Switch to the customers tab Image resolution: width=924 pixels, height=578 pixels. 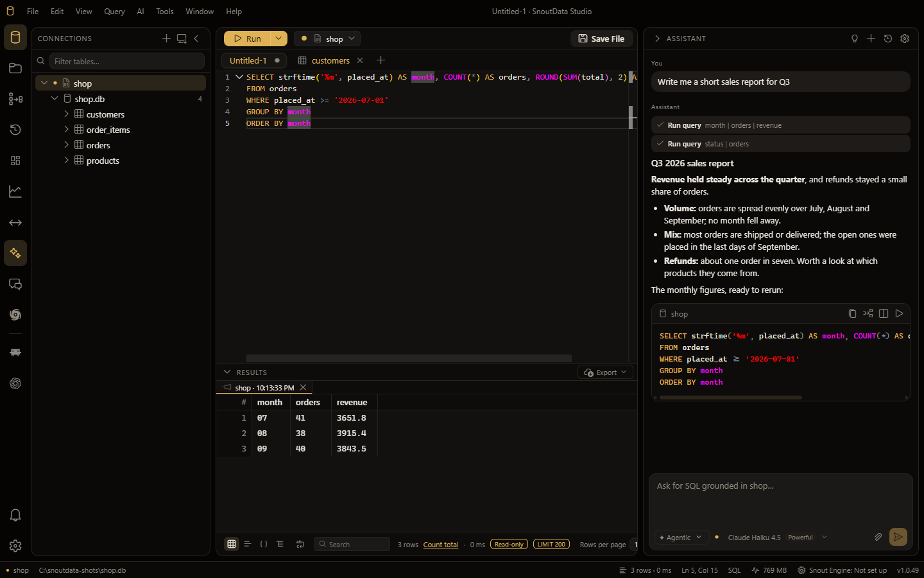click(x=330, y=60)
